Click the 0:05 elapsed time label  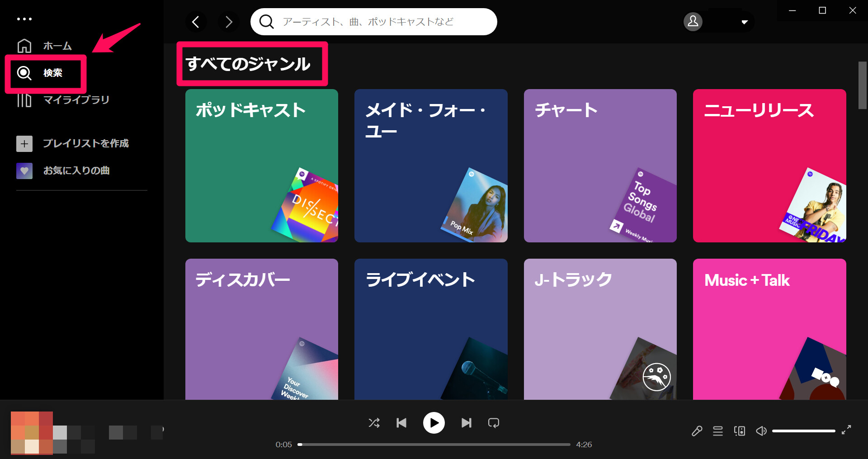pos(284,445)
